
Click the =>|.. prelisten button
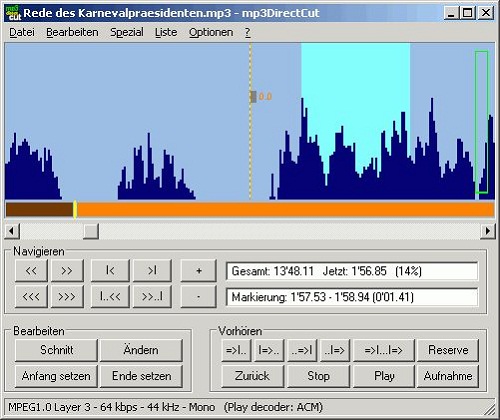coord(236,350)
